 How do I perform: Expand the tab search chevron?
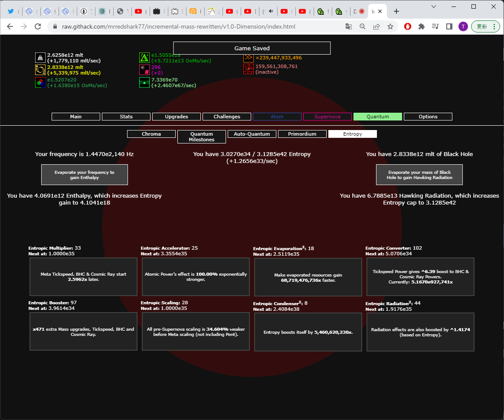[434, 7]
